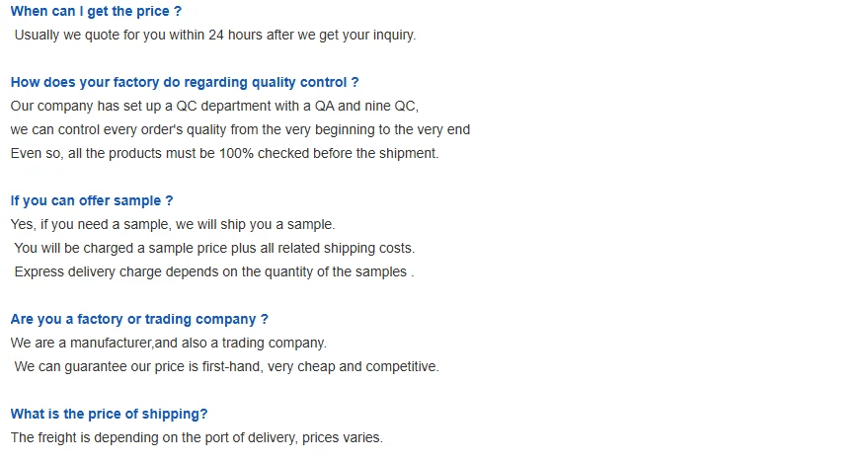The width and height of the screenshot is (868, 461).
Task: Click the 'What is the price of shipping?' heading
Action: [x=109, y=414]
